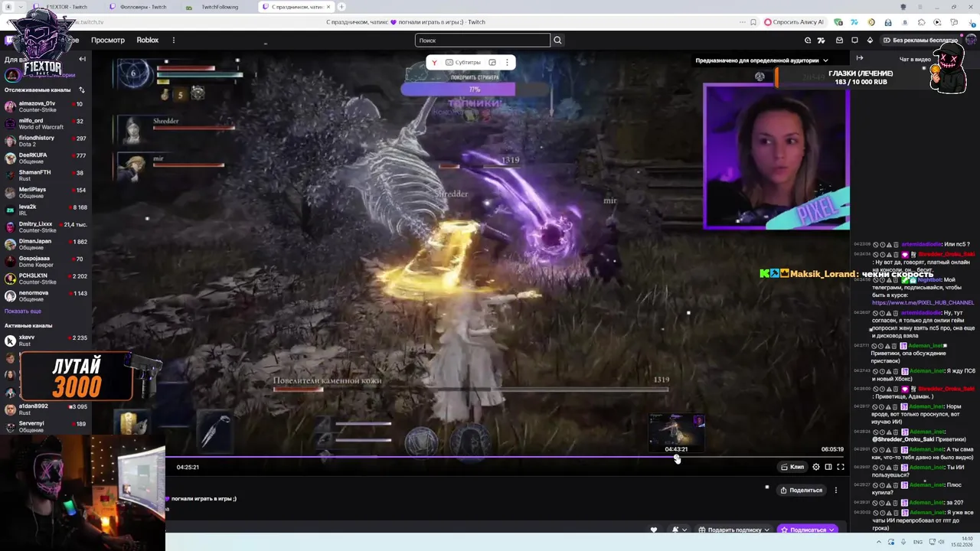Open Twitch notifications inbox icon
The image size is (980, 551).
coord(839,40)
